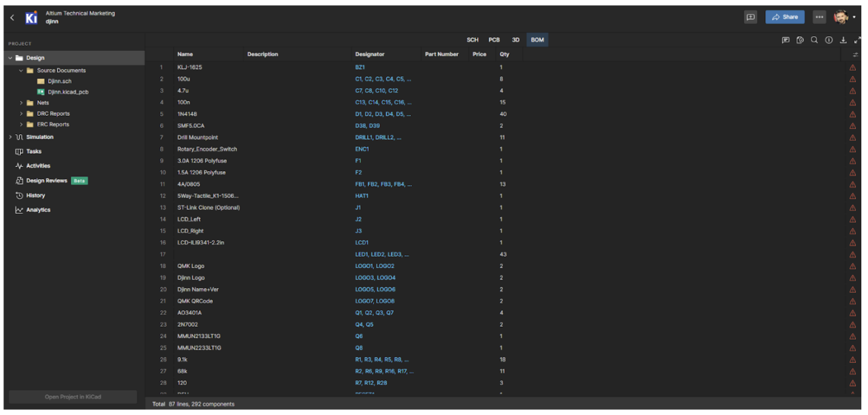Go back using the left arrow

(12, 17)
